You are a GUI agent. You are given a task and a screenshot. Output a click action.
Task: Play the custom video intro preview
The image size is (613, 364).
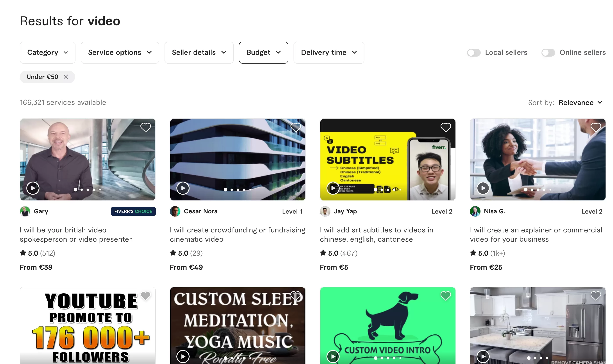click(x=333, y=356)
